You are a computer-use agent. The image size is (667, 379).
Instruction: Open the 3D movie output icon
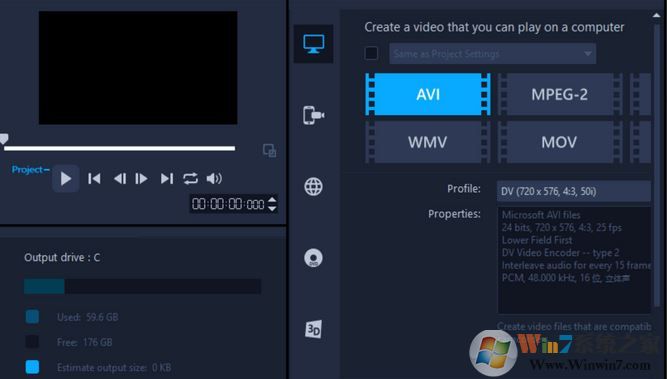click(x=314, y=329)
